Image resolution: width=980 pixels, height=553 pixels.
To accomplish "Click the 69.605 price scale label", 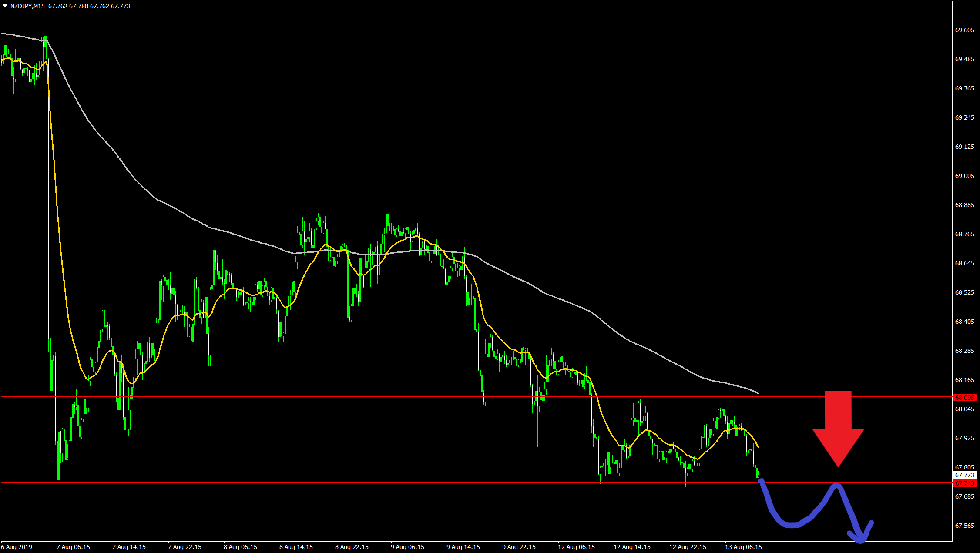I will pyautogui.click(x=964, y=30).
